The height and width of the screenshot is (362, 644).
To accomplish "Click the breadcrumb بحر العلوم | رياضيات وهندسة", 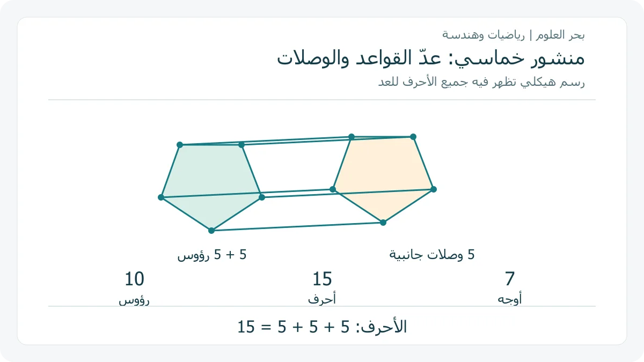I will pos(514,35).
